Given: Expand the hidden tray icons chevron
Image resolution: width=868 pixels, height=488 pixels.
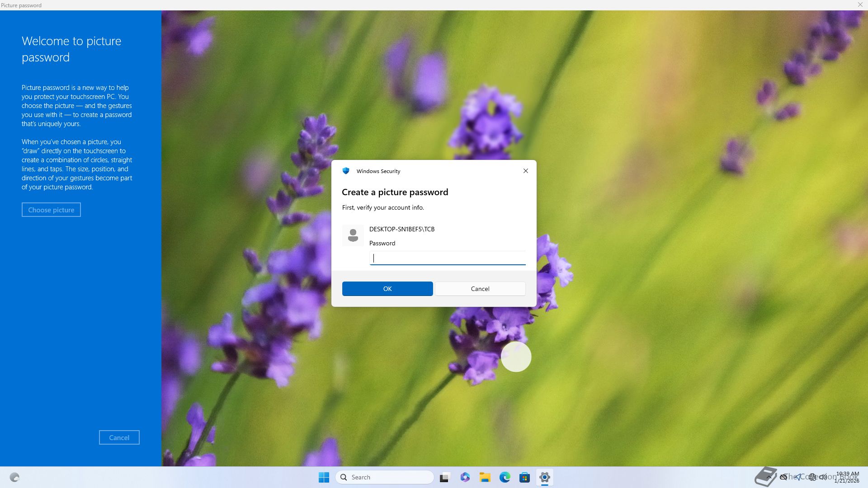Looking at the screenshot, I should (769, 477).
